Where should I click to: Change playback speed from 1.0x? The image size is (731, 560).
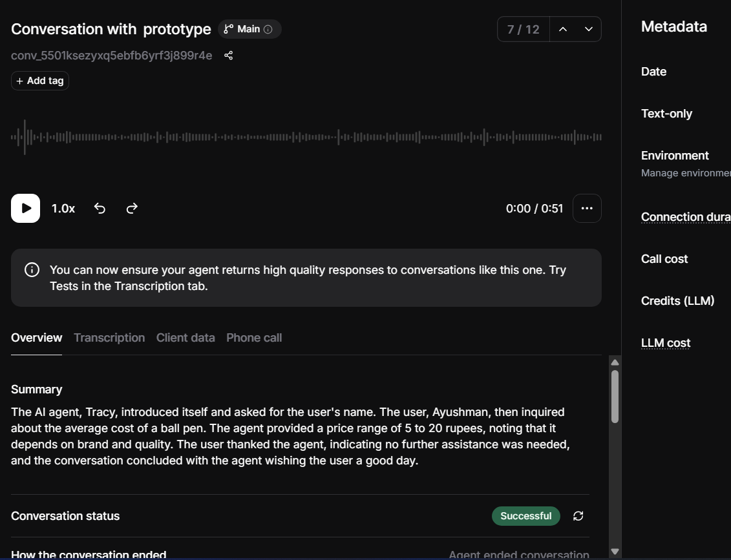(x=63, y=208)
